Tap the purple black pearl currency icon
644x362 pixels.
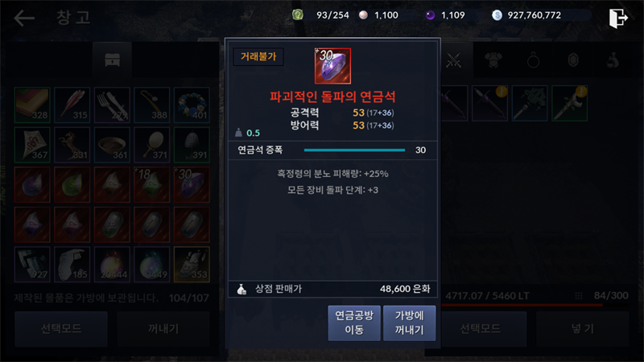(x=430, y=15)
